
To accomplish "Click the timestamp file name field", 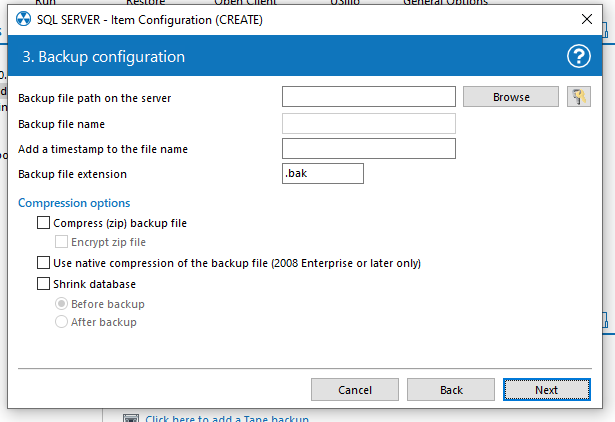I will pyautogui.click(x=368, y=149).
